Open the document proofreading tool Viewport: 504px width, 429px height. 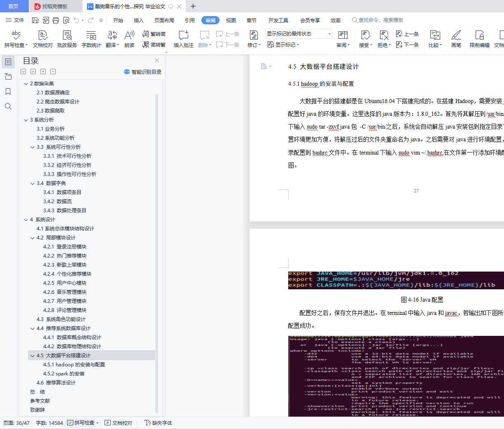coord(43,39)
